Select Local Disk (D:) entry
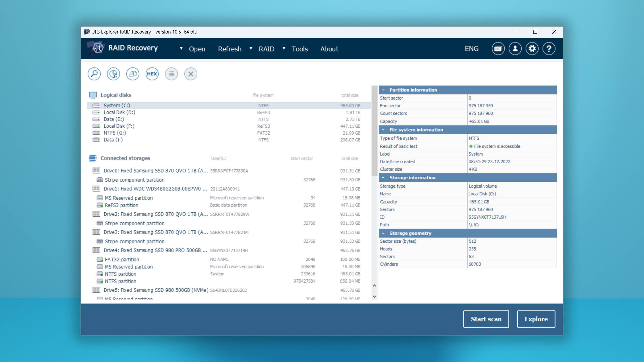The height and width of the screenshot is (362, 644). [229, 112]
